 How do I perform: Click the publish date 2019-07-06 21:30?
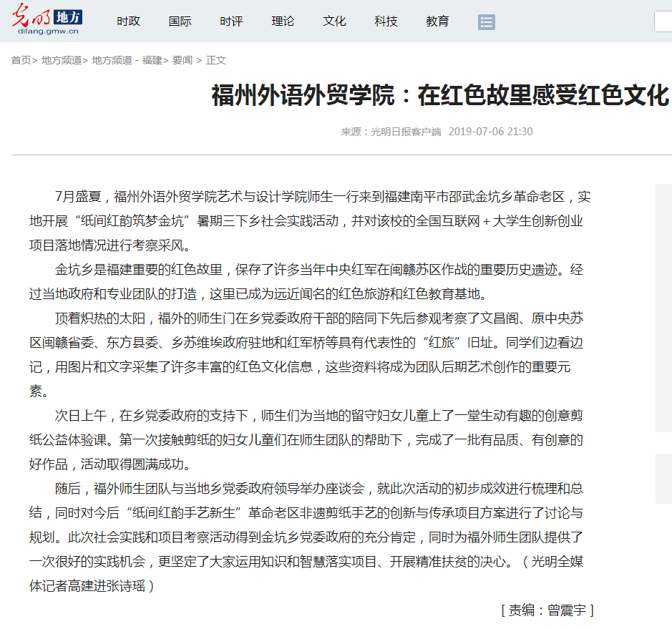490,132
